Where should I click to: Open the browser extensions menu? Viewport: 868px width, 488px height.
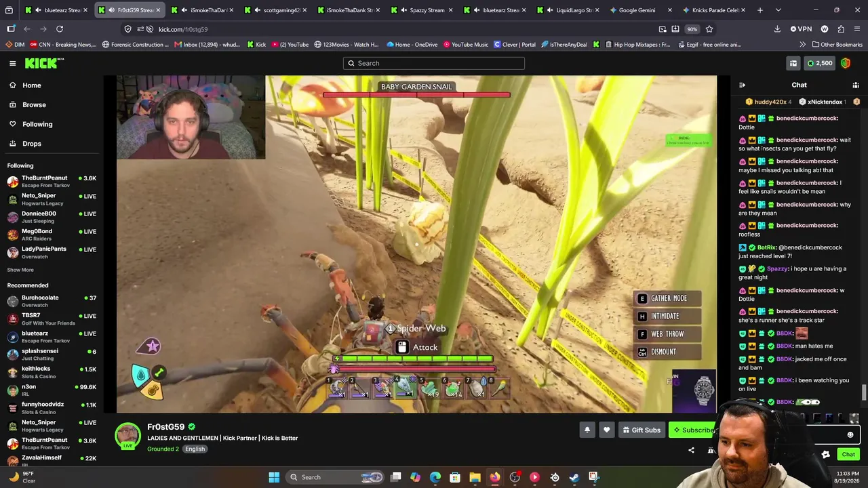pos(841,29)
